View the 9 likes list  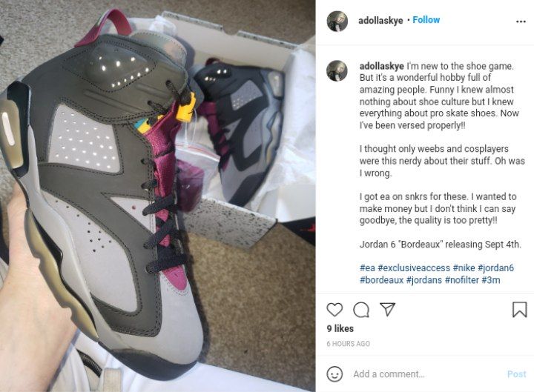[340, 328]
